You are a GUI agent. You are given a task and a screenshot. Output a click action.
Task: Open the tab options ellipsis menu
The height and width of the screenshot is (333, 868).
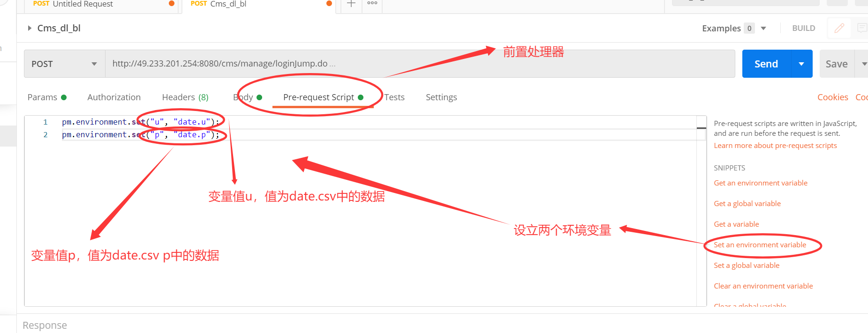pos(372,3)
